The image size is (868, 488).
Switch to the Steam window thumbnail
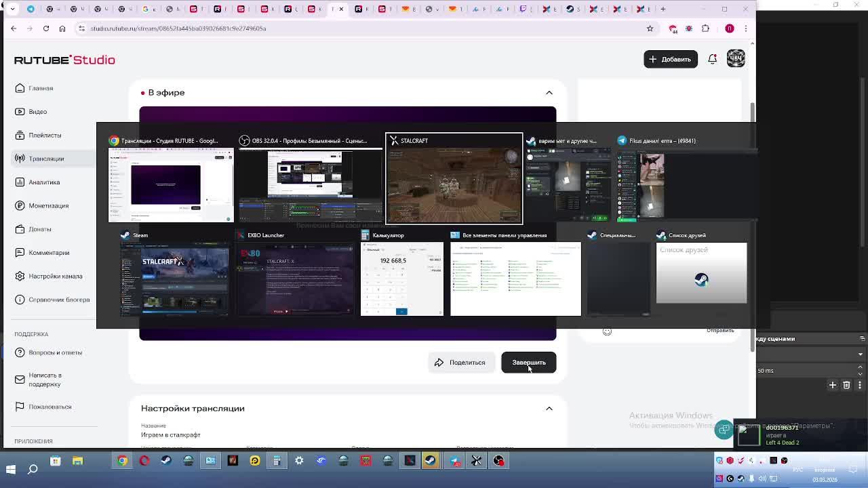[x=175, y=274]
